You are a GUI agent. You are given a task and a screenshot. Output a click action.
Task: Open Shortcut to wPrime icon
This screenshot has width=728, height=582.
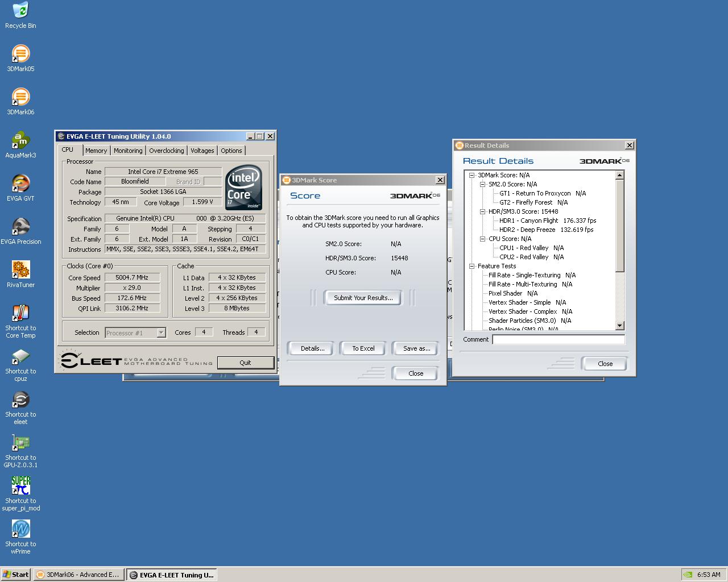coord(20,538)
